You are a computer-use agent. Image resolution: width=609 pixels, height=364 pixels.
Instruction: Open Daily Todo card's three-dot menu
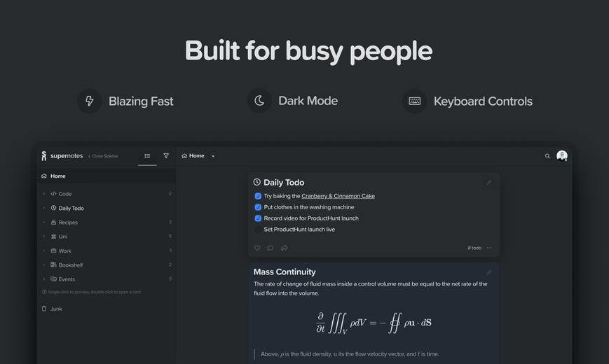(x=489, y=248)
